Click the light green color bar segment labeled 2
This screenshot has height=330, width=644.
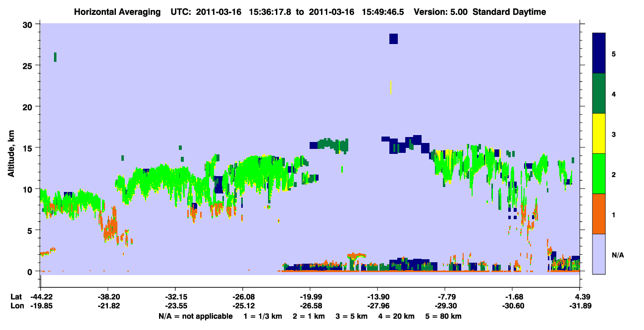point(599,174)
